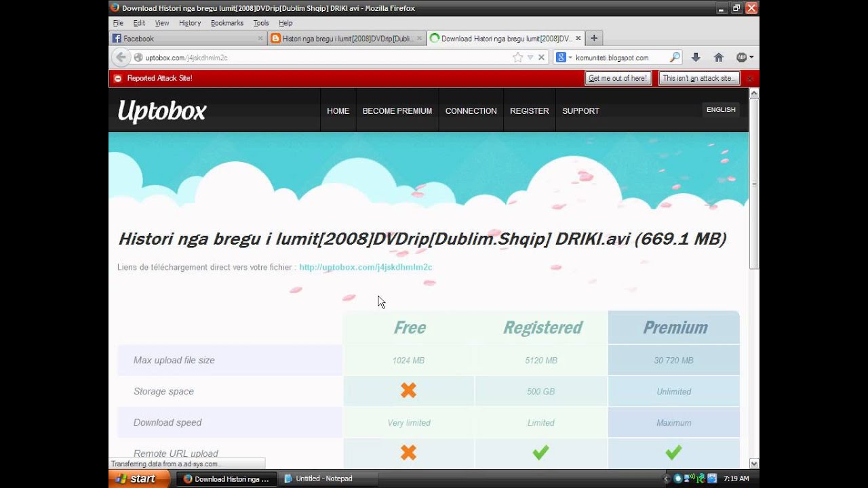Click 'This isn't an attack site' button
Screen dimensions: 868x488
[698, 79]
